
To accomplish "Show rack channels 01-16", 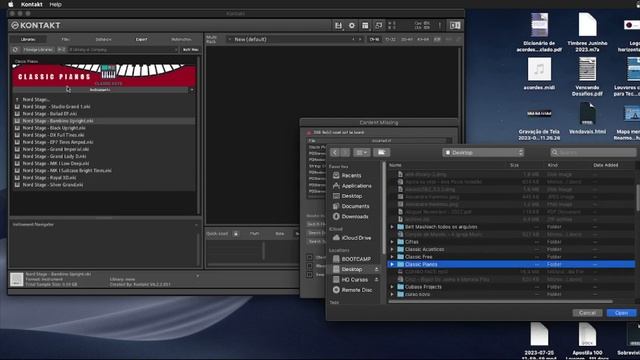I will (374, 39).
